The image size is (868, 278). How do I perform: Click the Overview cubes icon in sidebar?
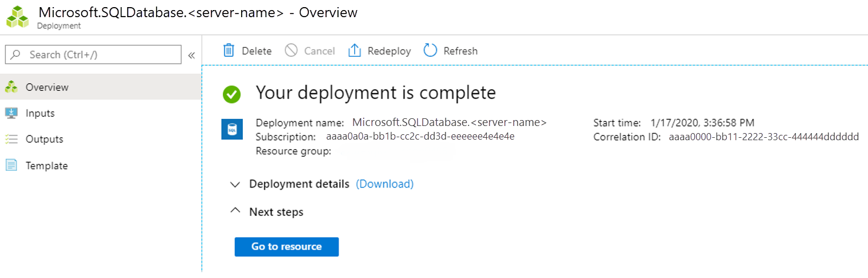pos(11,87)
